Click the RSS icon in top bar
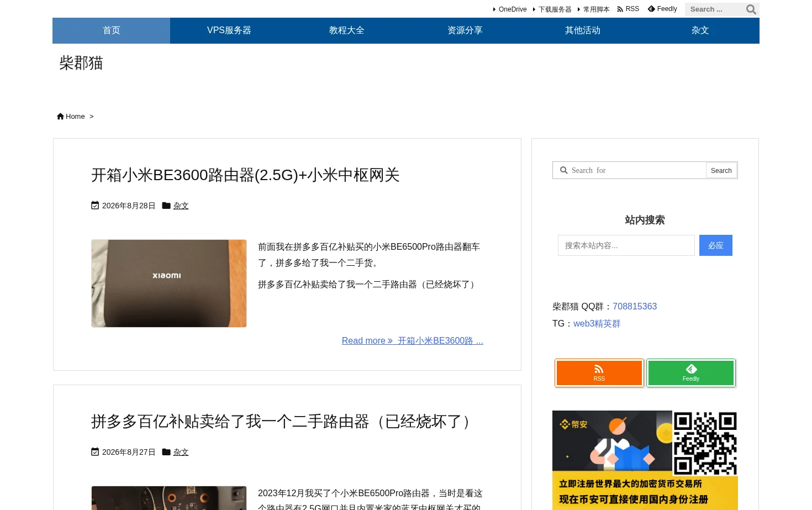The image size is (812, 510). [x=620, y=9]
